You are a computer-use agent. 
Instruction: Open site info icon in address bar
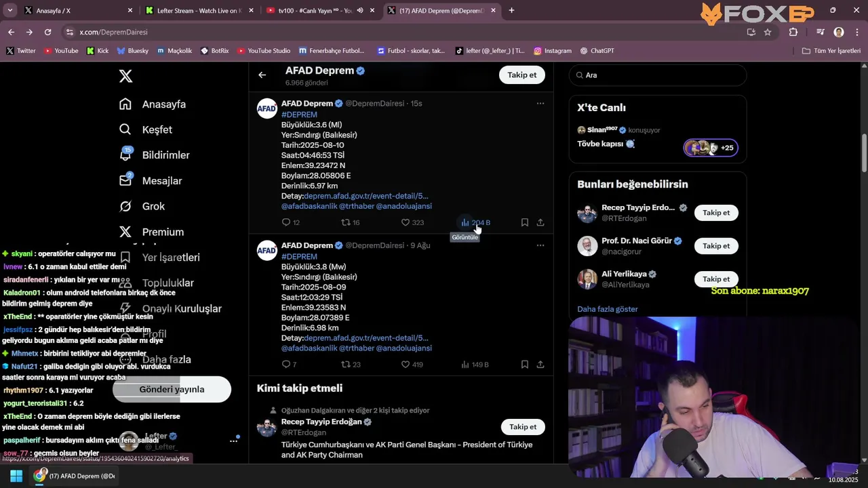[69, 32]
